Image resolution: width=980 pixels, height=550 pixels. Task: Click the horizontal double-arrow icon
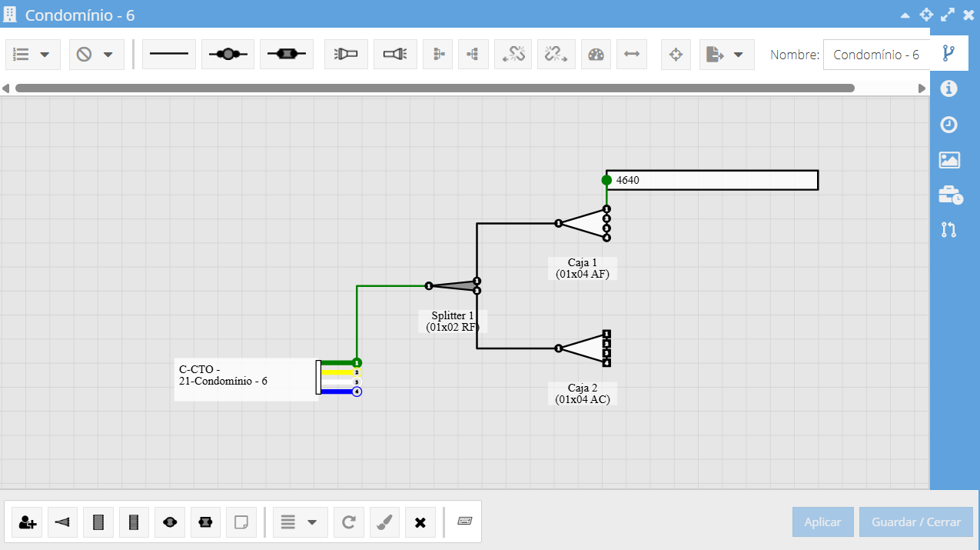click(632, 55)
